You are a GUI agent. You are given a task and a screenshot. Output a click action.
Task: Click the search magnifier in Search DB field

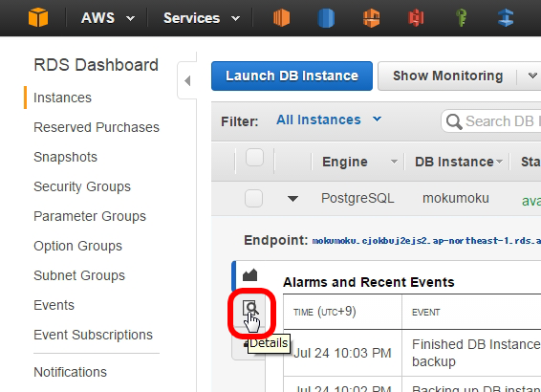click(x=454, y=121)
